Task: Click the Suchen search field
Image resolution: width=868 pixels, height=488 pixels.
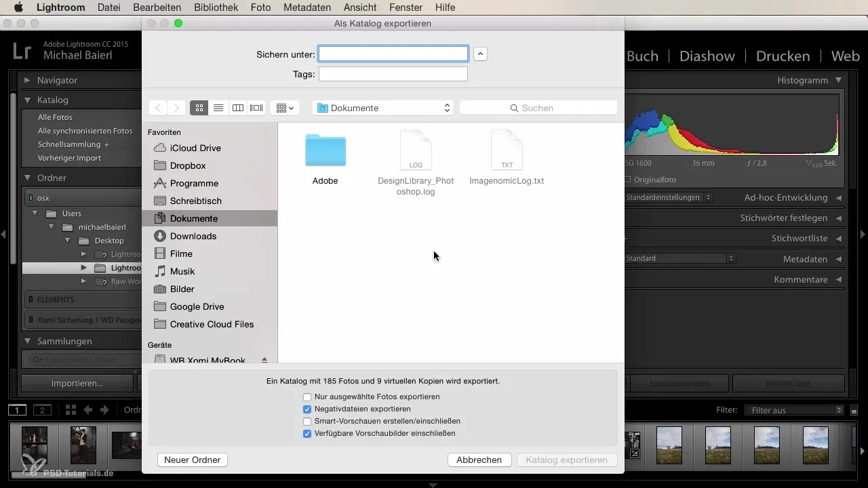Action: click(538, 108)
